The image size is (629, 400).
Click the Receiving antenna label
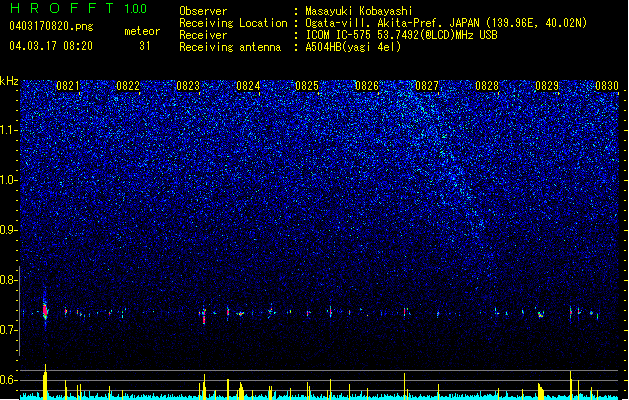pyautogui.click(x=230, y=47)
